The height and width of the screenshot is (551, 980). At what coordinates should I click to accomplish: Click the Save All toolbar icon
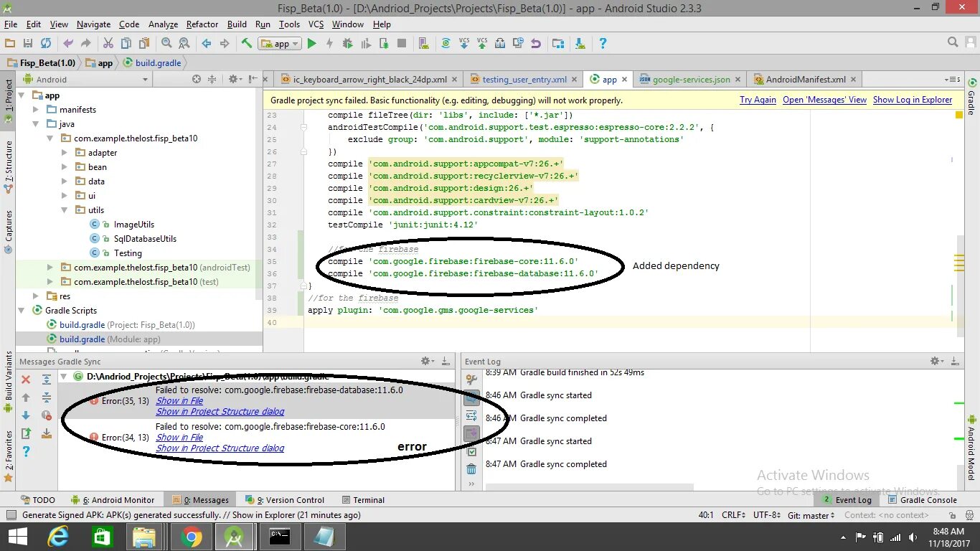pos(28,44)
